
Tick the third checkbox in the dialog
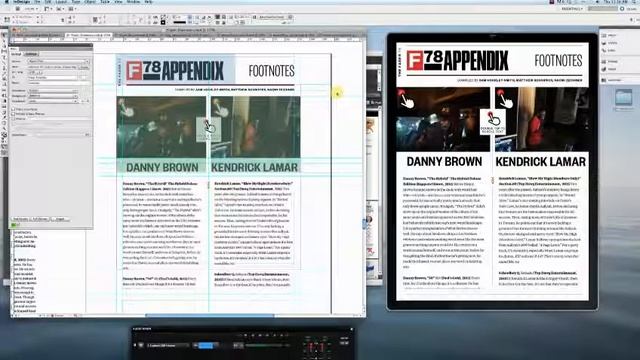click(13, 119)
